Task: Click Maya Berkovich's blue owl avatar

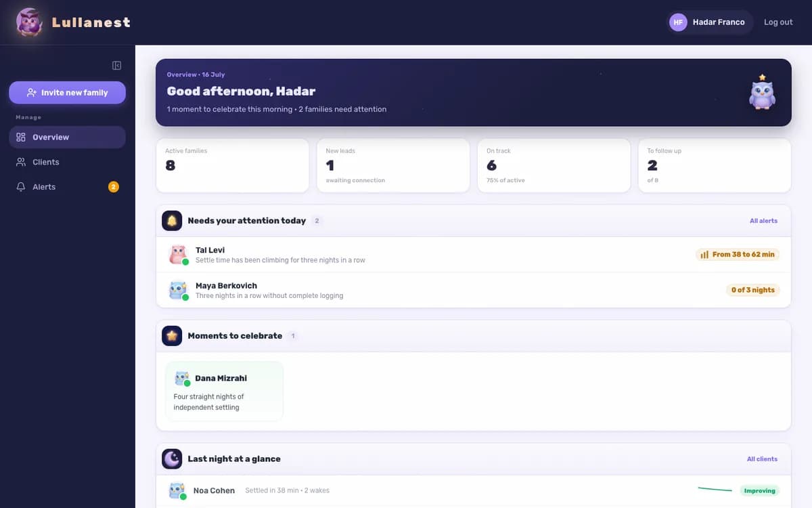Action: [177, 290]
